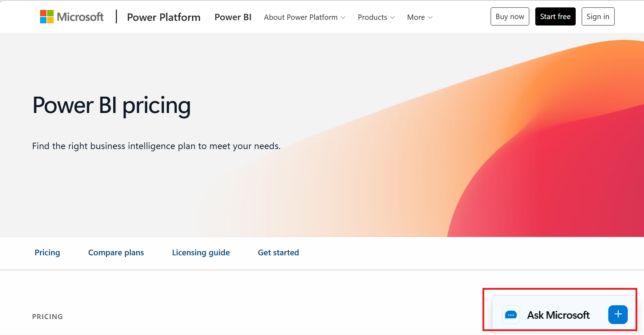
Task: Click the chevron next to More
Action: (x=430, y=18)
